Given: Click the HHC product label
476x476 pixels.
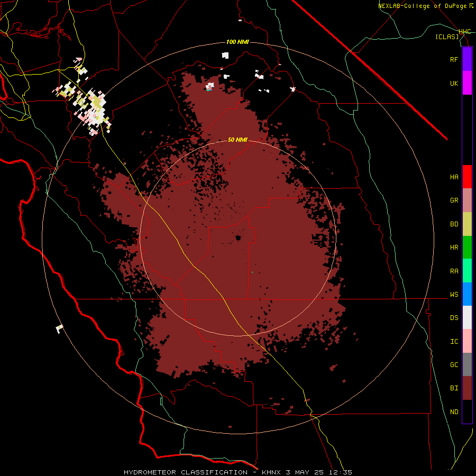Looking at the screenshot, I should pyautogui.click(x=464, y=32).
